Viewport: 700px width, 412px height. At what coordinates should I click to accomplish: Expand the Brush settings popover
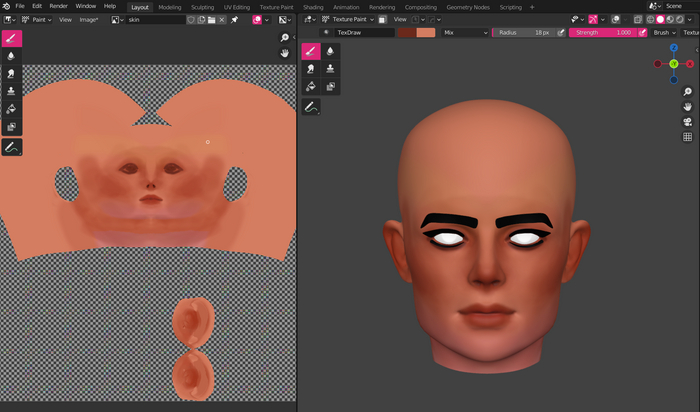click(x=663, y=33)
